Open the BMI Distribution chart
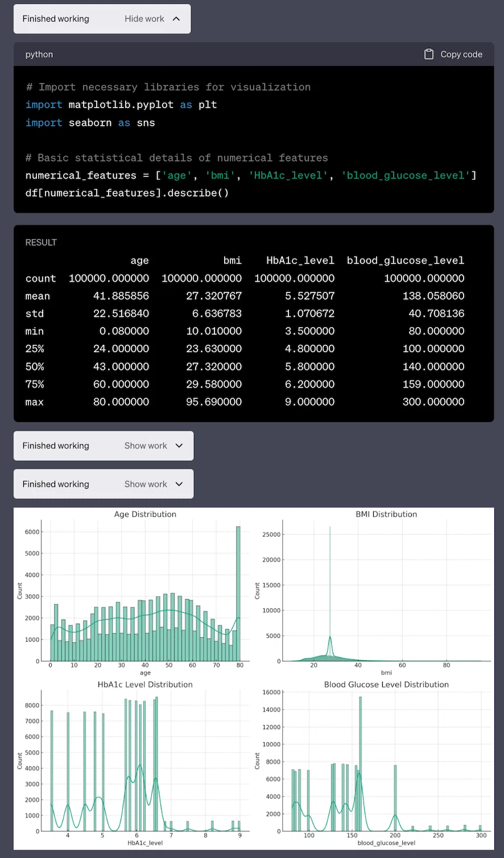 pyautogui.click(x=374, y=592)
